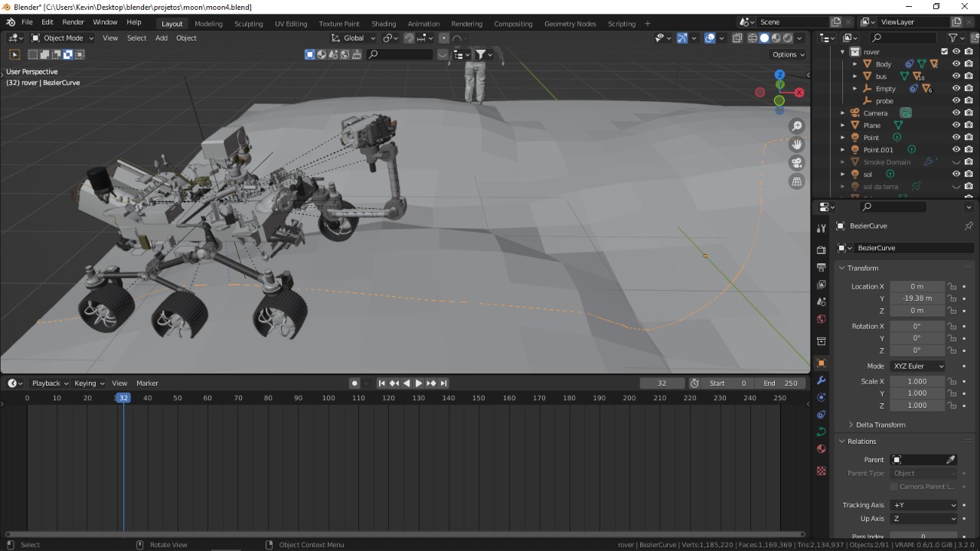
Task: Show the Smoke Domain object in viewport
Action: pyautogui.click(x=956, y=162)
